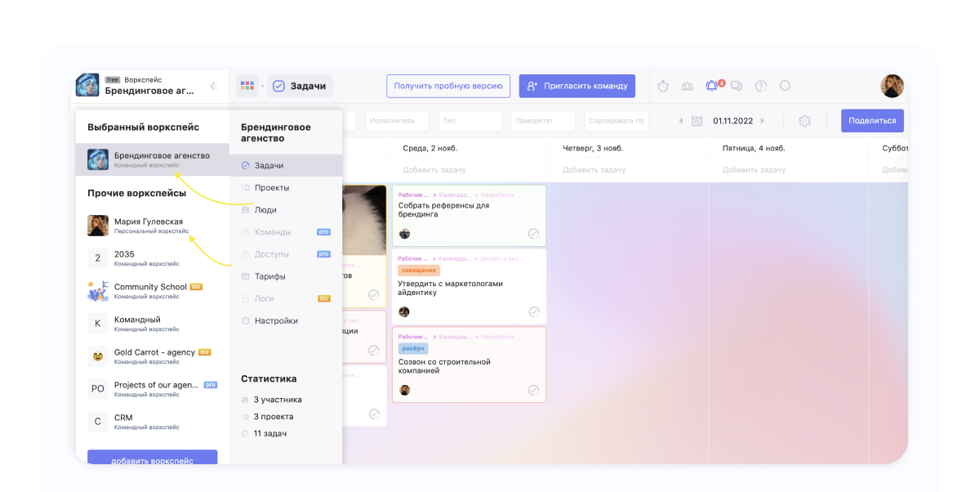Open notifications bell with badge
This screenshot has height=492, width=980.
pos(712,86)
